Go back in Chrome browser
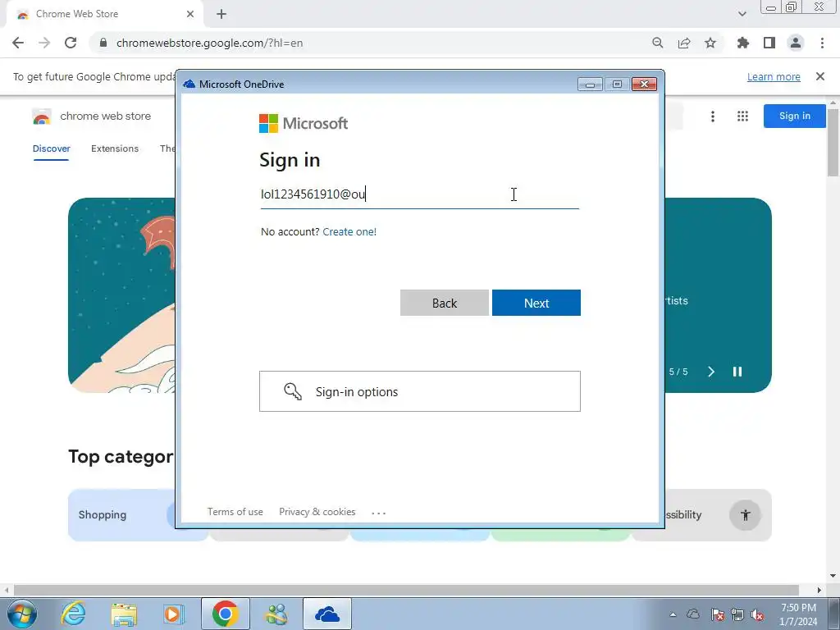 tap(18, 43)
